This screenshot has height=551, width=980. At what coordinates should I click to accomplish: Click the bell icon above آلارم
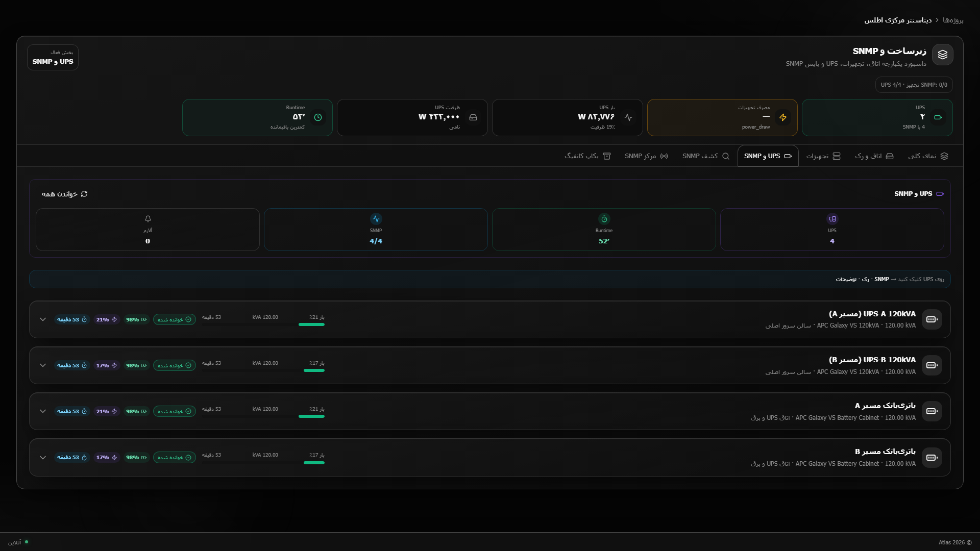click(148, 219)
